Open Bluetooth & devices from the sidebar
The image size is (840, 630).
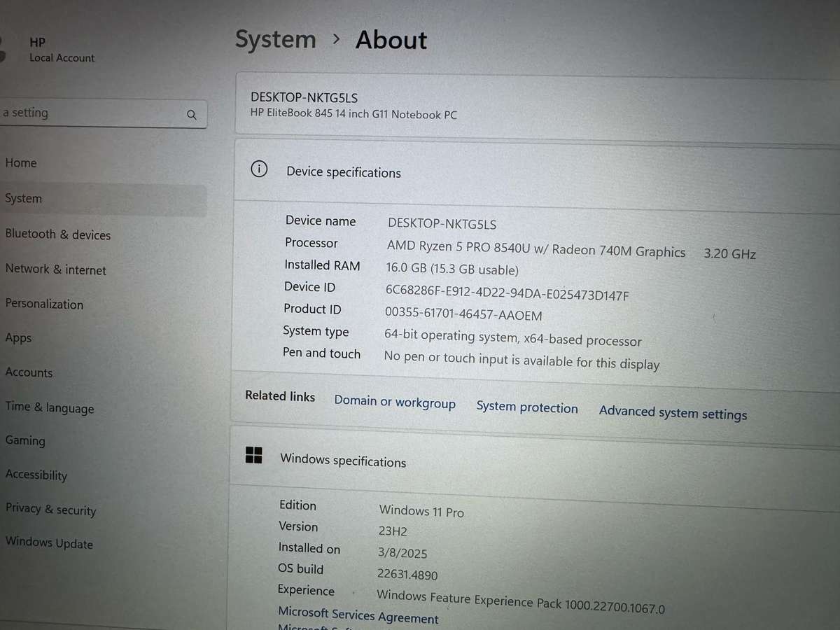(58, 234)
